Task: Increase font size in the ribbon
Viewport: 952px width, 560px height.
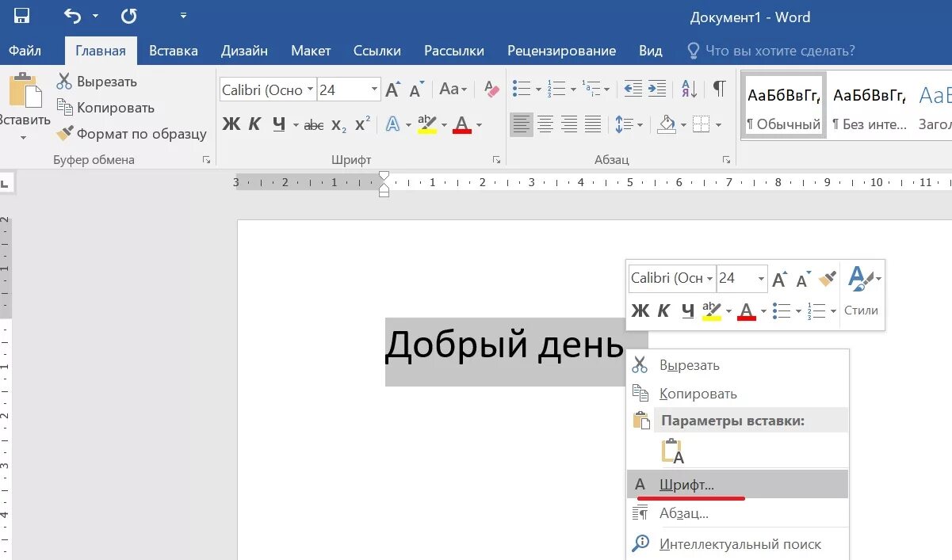Action: pos(392,90)
